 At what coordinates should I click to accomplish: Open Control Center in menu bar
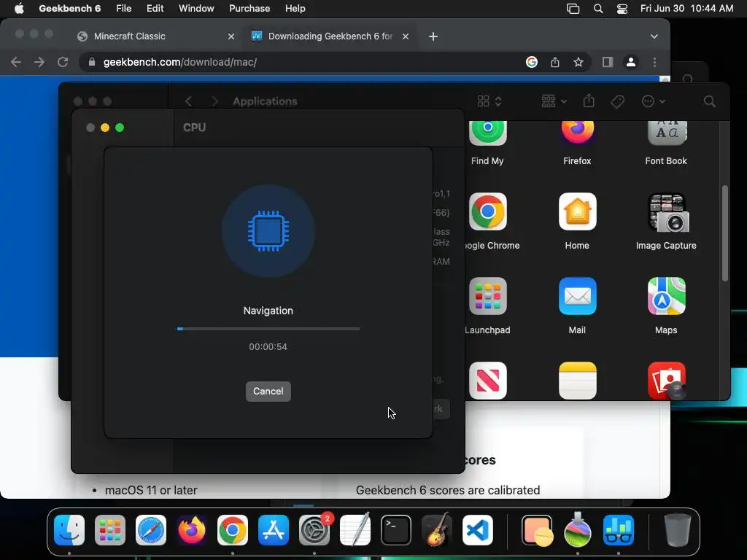(622, 9)
